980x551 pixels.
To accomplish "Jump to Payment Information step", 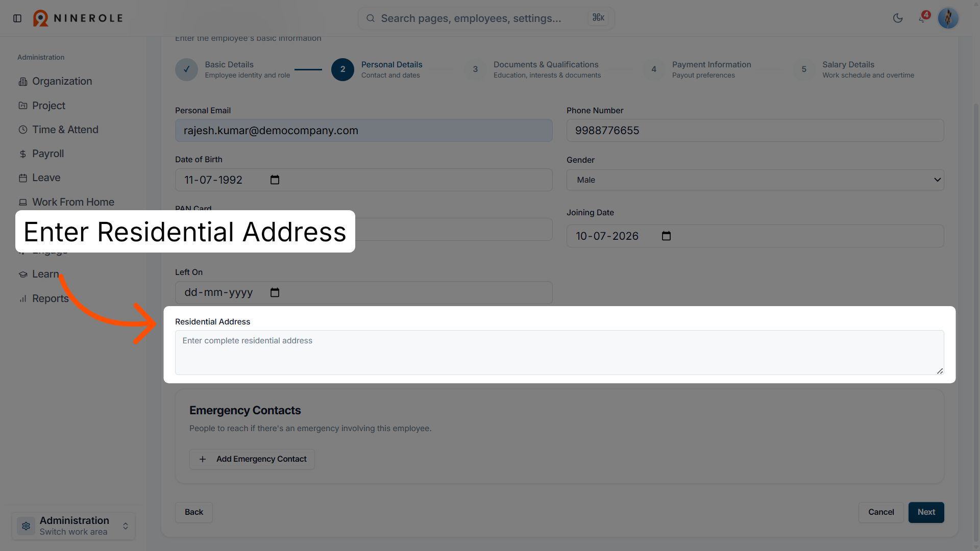I will (x=697, y=69).
